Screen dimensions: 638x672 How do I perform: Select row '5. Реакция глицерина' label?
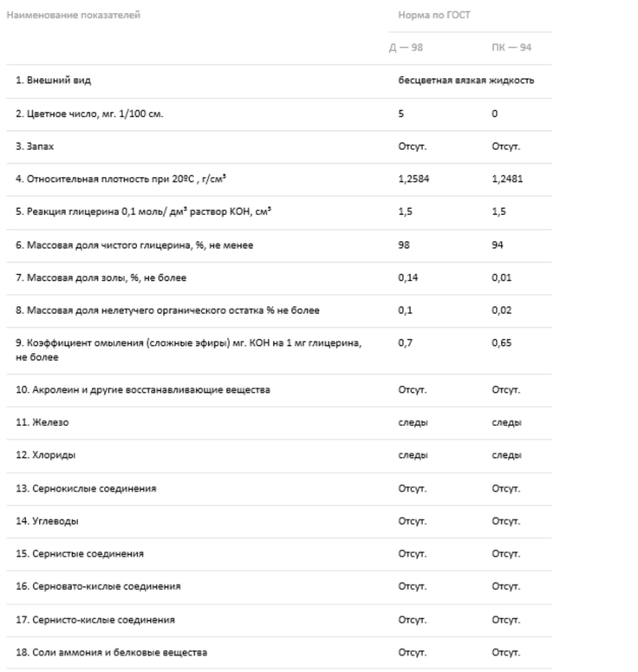click(143, 212)
